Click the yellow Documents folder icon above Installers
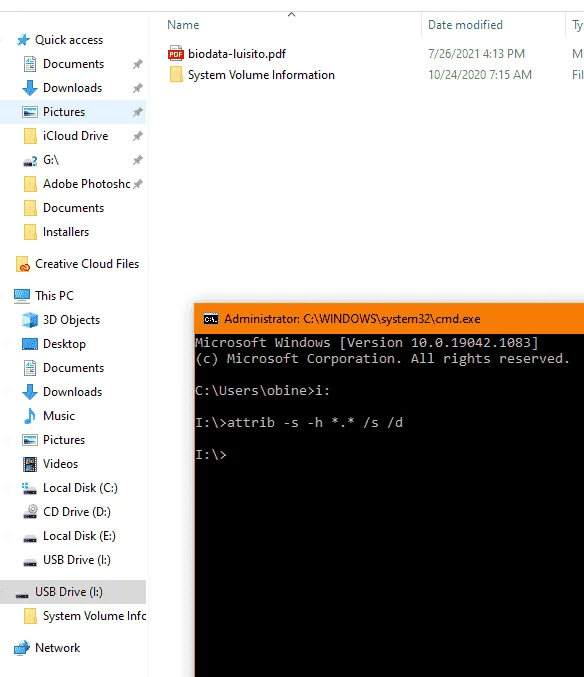Viewport: 584px width, 677px height. [30, 208]
